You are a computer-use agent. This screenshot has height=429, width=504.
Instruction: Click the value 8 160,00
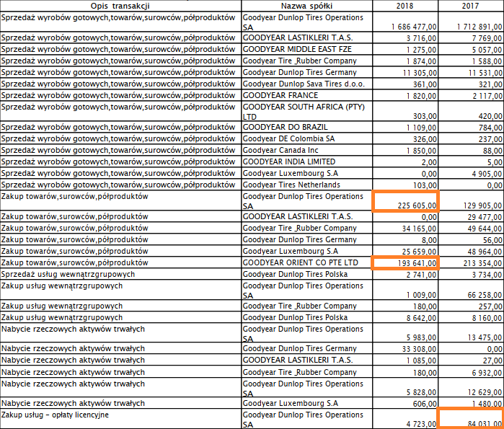coord(487,318)
